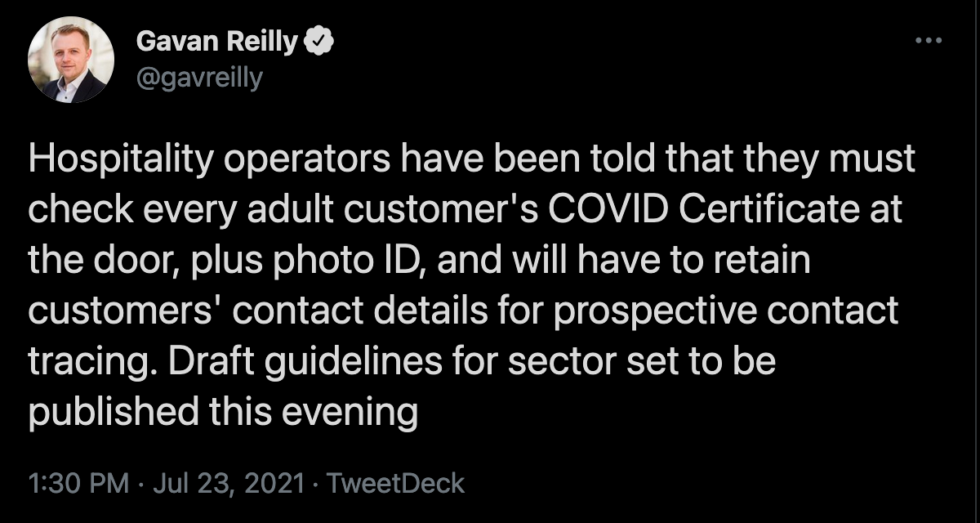Click 'published this evening' in the tweet

point(223,414)
